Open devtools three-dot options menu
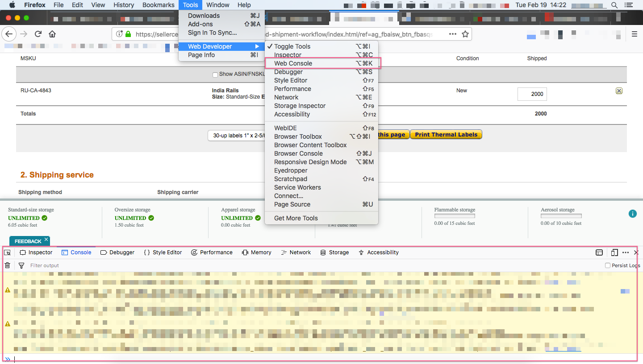 (625, 252)
